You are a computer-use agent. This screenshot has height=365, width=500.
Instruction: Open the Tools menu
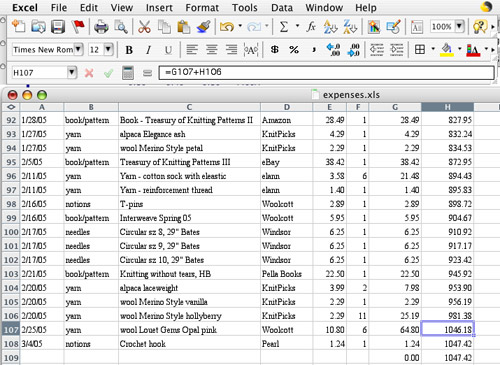[245, 7]
